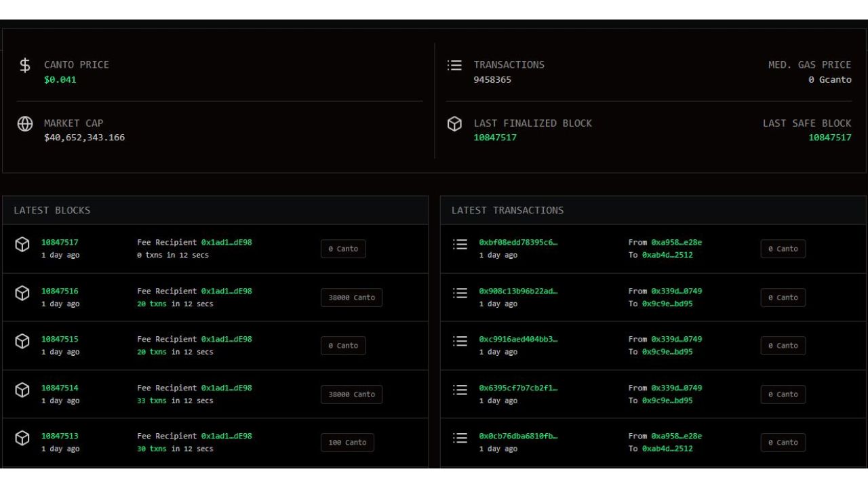Viewport: 868px width, 488px height.
Task: Open transaction hash 0x6395cf7b7cb2f1
Action: 518,388
